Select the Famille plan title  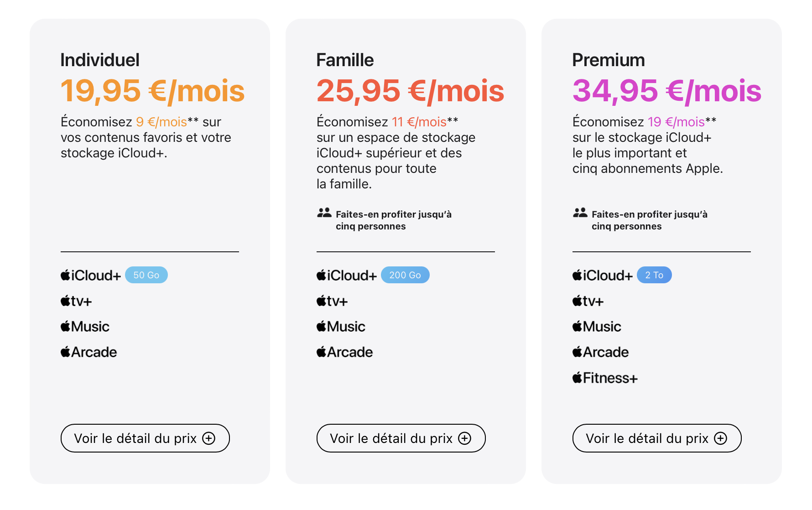[x=345, y=60]
